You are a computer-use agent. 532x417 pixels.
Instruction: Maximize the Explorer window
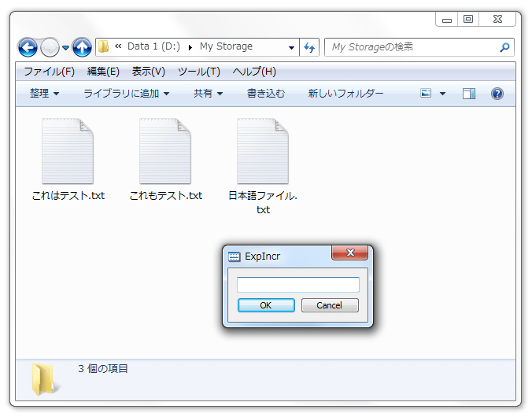click(468, 20)
